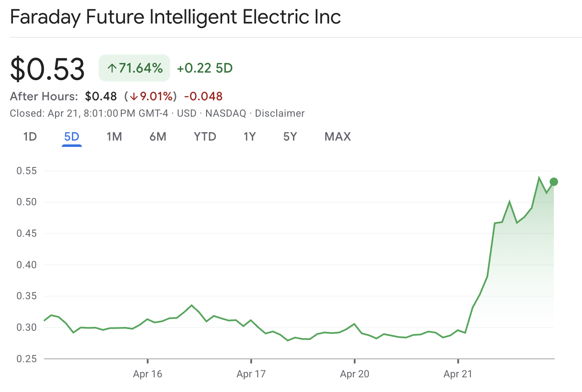Image resolution: width=582 pixels, height=392 pixels.
Task: Click the green endpoint dot on chart
Action: 554,182
